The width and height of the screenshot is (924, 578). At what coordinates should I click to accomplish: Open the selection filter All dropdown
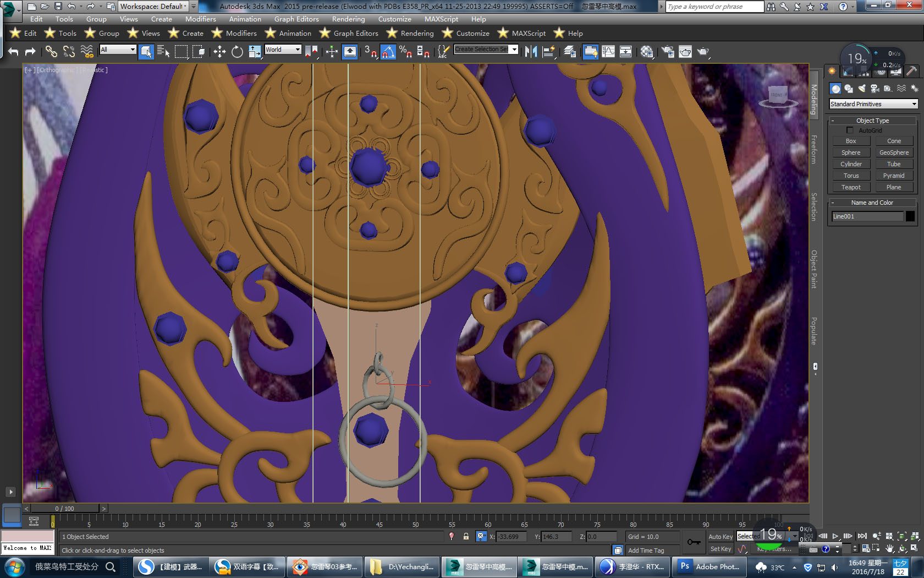pyautogui.click(x=118, y=50)
